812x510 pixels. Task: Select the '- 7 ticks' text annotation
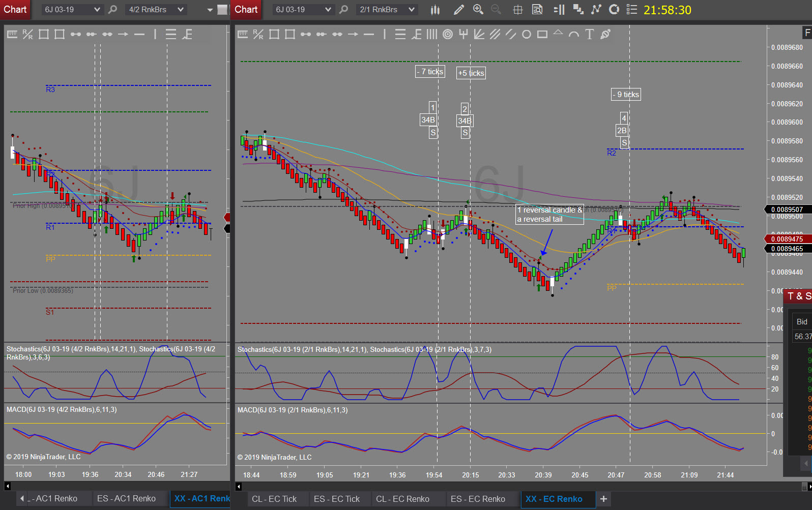coord(430,72)
